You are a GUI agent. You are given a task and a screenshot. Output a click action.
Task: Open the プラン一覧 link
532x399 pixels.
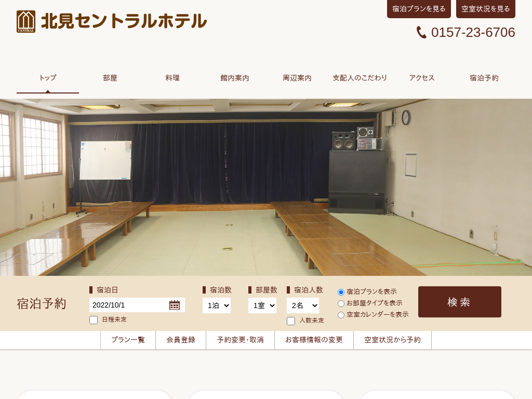128,340
